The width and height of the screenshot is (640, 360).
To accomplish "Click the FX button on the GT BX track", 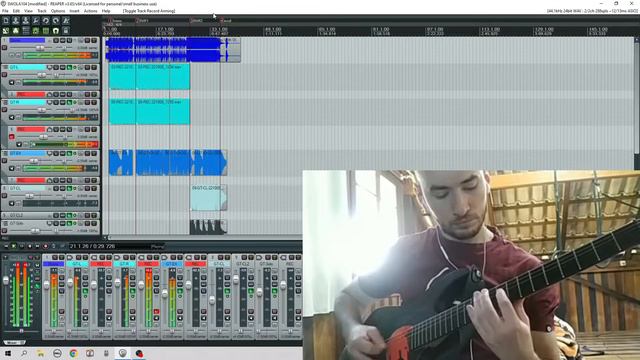I will pyautogui.click(x=69, y=153).
